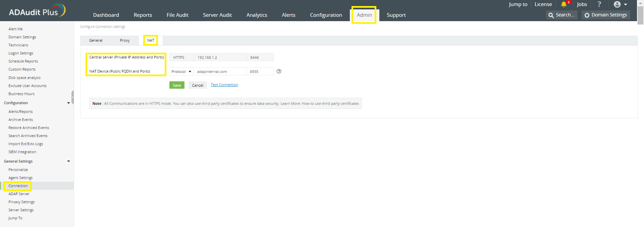Open Domain Settings gear icon
Screen dimensions: 644x227
tap(587, 15)
